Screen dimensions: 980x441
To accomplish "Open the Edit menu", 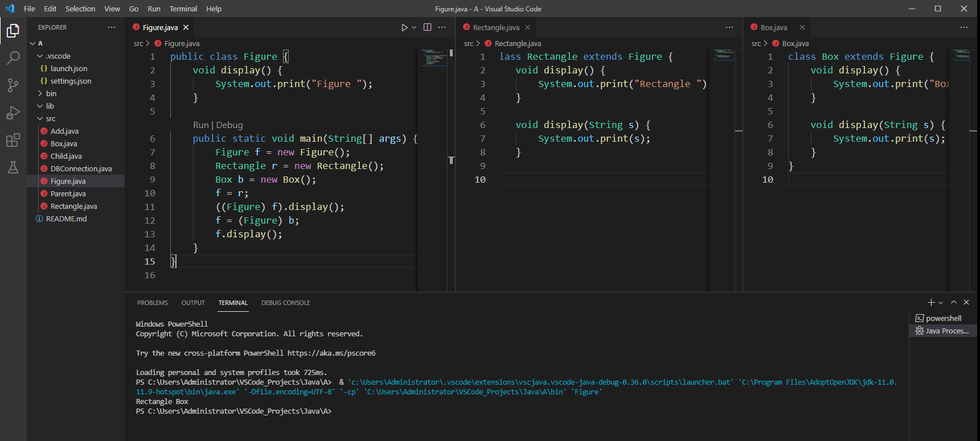I will tap(50, 9).
